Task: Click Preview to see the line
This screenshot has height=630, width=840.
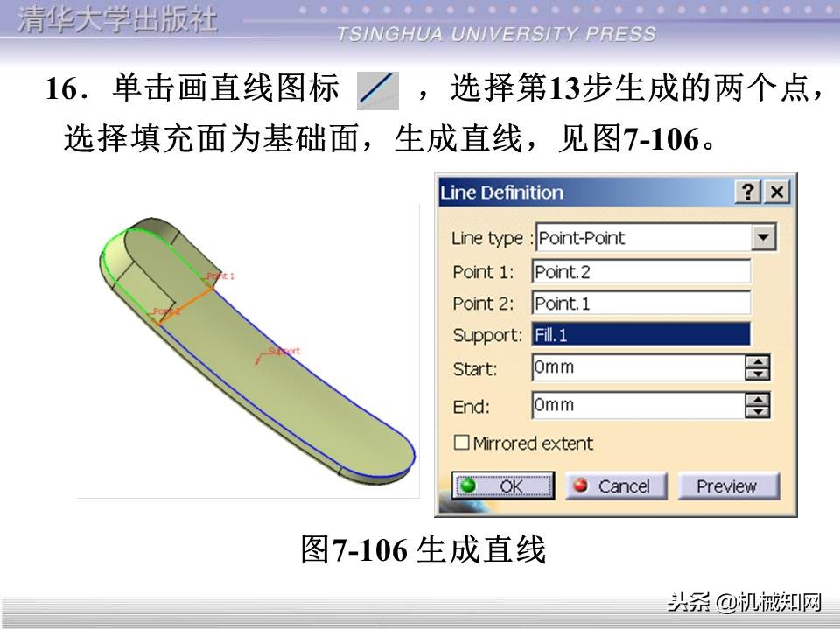Action: [x=729, y=486]
